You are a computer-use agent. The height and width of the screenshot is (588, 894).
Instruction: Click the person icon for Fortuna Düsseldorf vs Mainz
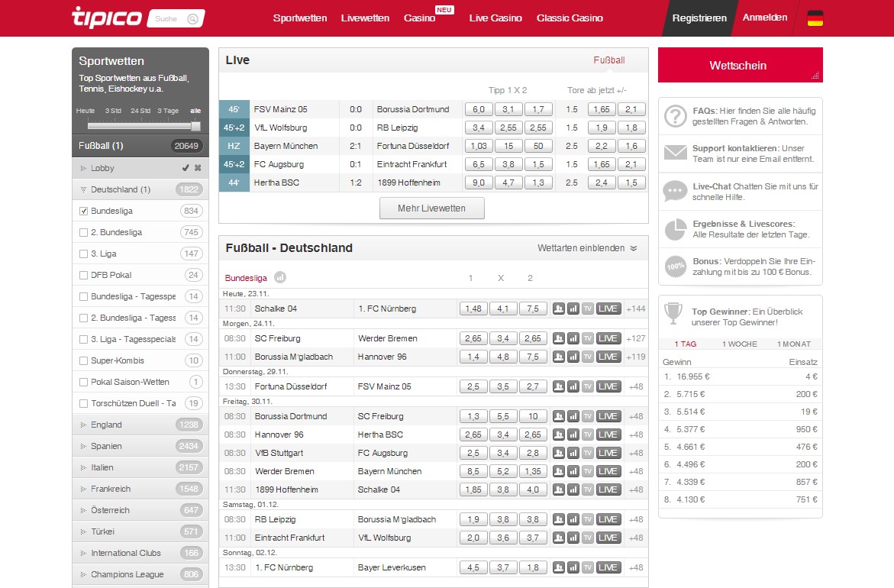tap(559, 386)
